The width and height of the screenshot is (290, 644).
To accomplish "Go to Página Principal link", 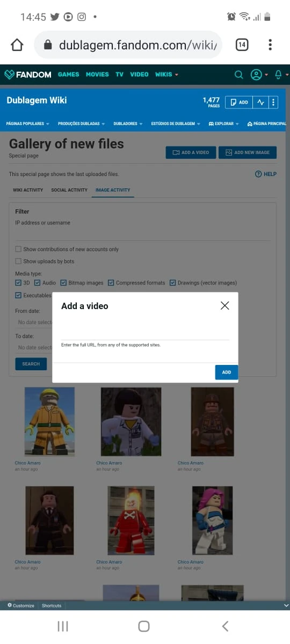I will coord(267,124).
